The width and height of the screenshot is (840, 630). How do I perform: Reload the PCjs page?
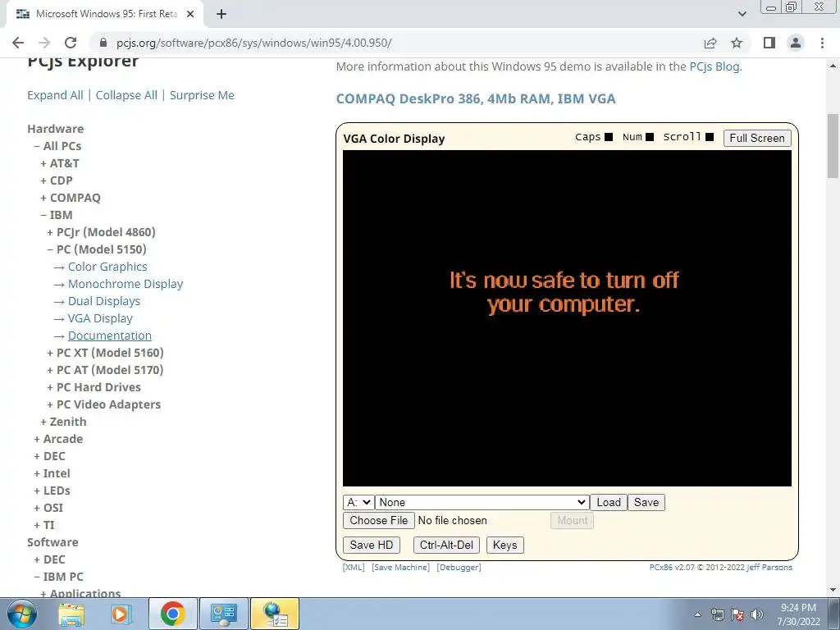[71, 43]
